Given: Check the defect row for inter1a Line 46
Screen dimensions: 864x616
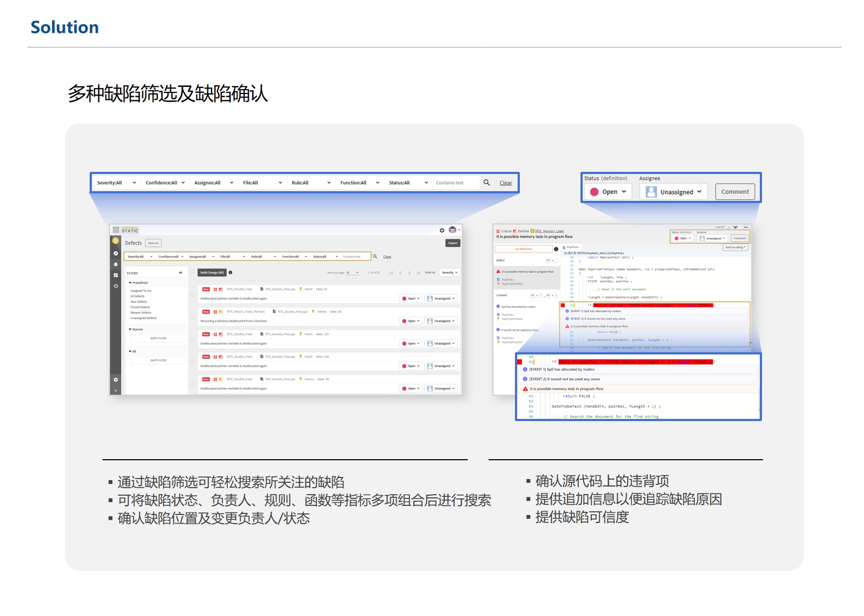Looking at the screenshot, I should (x=192, y=385).
